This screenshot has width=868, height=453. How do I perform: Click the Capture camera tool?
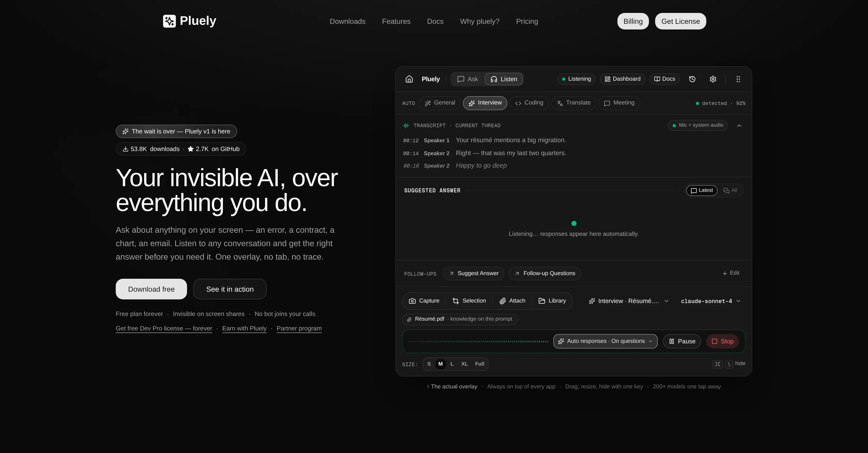[x=424, y=301]
